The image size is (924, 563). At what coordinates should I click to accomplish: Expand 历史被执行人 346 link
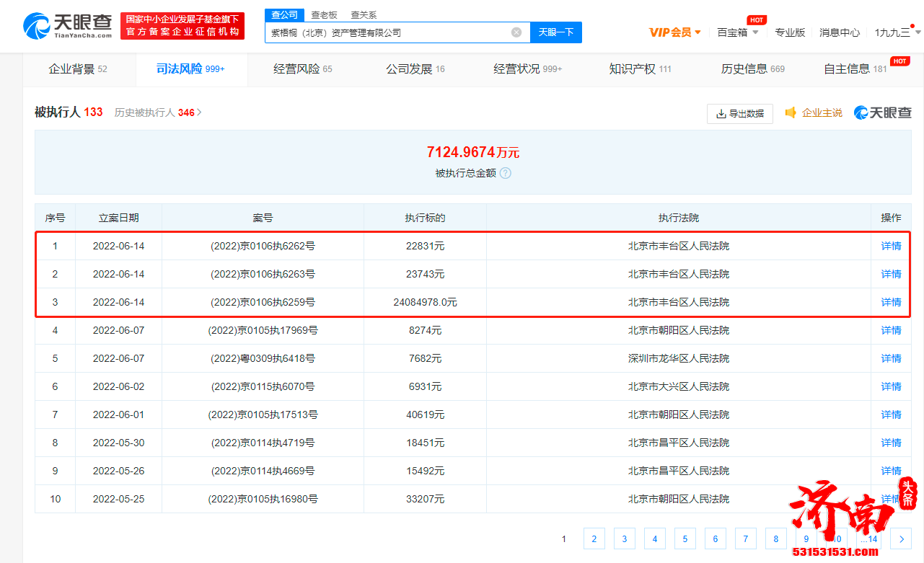[x=158, y=112]
